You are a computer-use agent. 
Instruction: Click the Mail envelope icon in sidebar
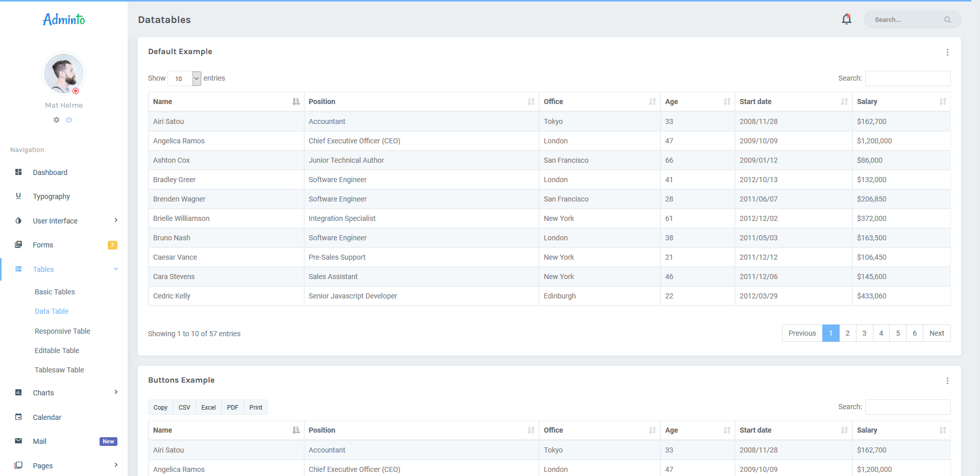point(18,441)
